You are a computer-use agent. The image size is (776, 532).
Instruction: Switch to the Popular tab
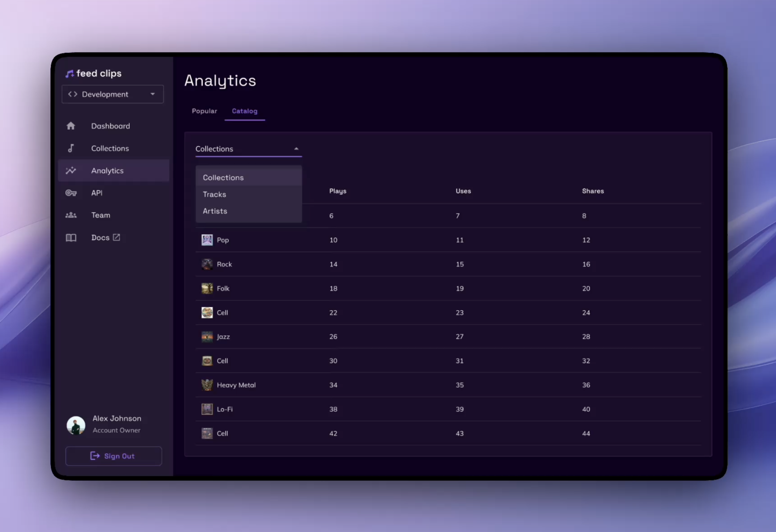pyautogui.click(x=204, y=111)
